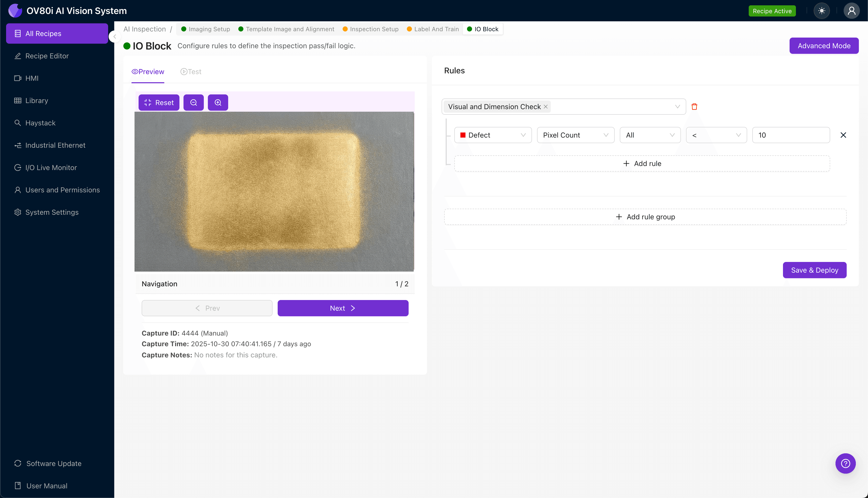Switch to the Test tab

pyautogui.click(x=191, y=72)
